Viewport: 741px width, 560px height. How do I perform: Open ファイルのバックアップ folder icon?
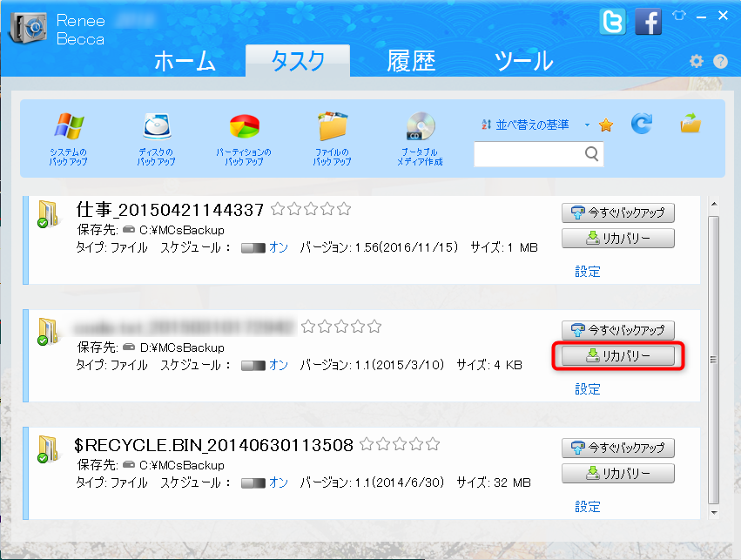(332, 127)
